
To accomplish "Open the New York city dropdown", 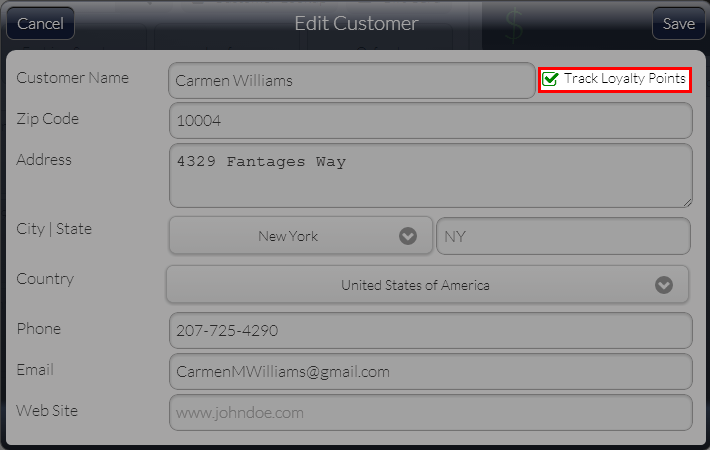I will [x=301, y=235].
